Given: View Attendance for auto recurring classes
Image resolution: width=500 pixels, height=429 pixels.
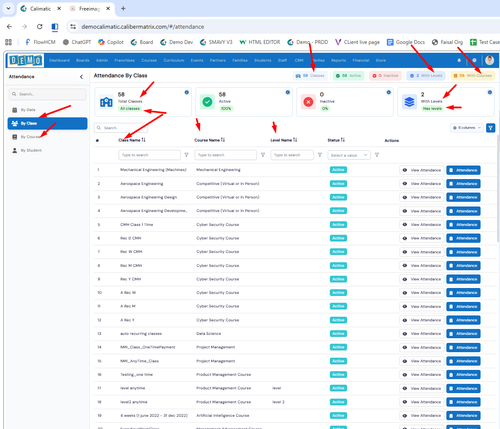Looking at the screenshot, I should pos(422,334).
